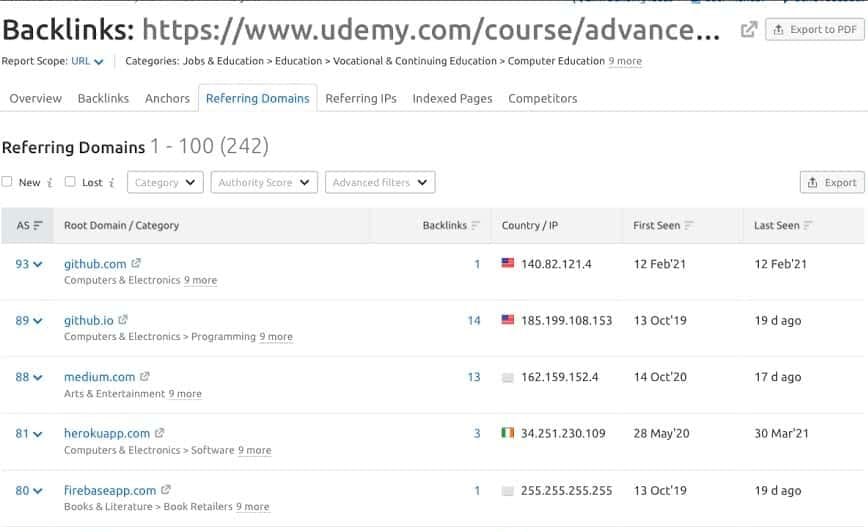Show 9 more categories for medium.com
This screenshot has height=532, width=868.
[x=185, y=394]
